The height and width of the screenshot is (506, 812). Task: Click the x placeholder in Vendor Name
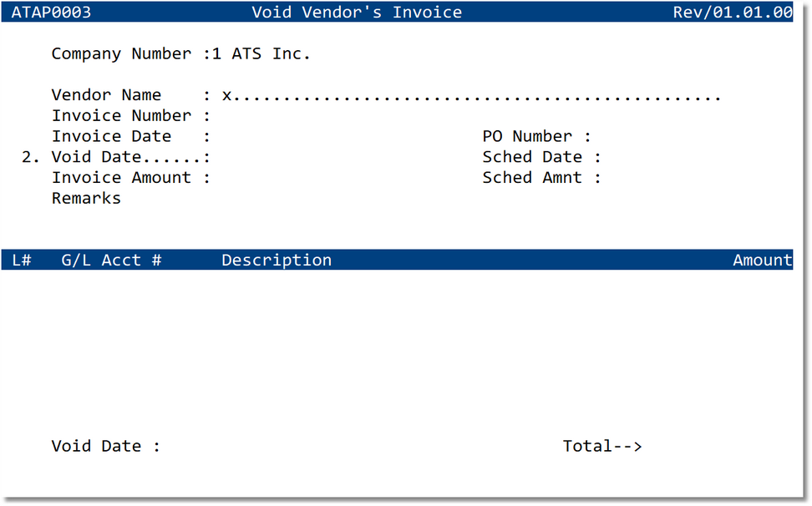pos(226,96)
